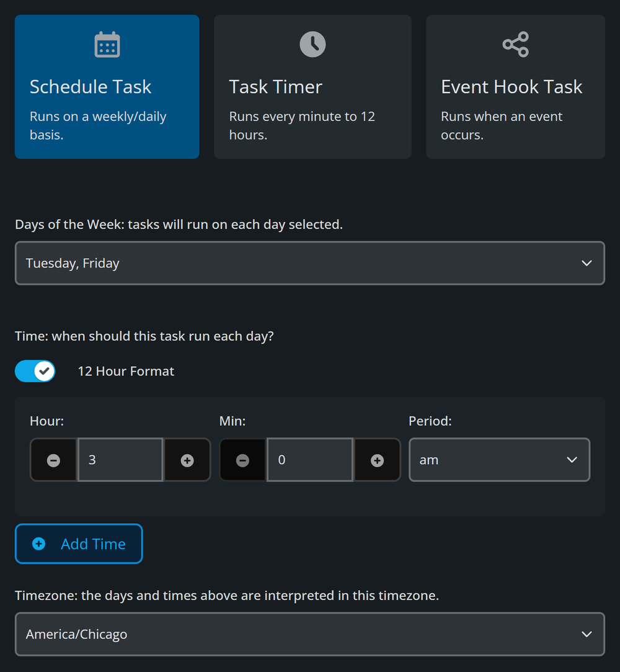Click the Hour input field showing 3
Screen dimensions: 620x672
tap(120, 460)
